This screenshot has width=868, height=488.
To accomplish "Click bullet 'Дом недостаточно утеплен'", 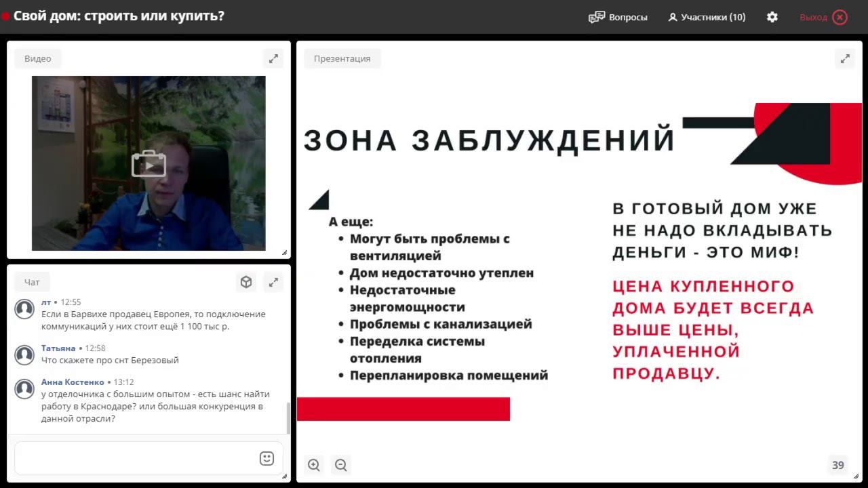I will pos(441,273).
